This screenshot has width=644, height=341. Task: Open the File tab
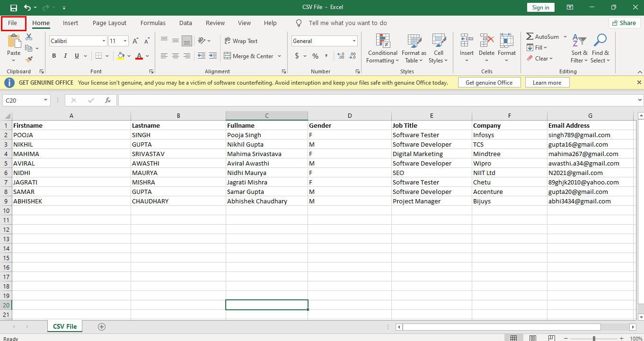coord(13,23)
